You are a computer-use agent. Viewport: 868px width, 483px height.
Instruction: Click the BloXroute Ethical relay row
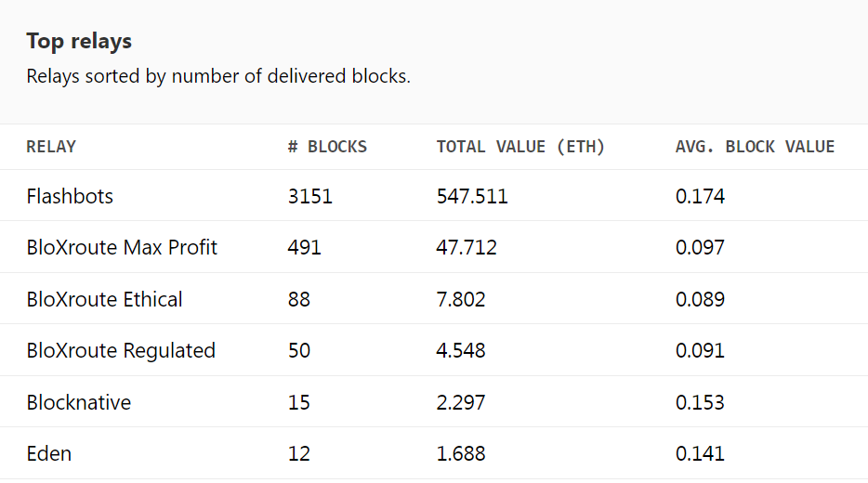click(x=104, y=299)
